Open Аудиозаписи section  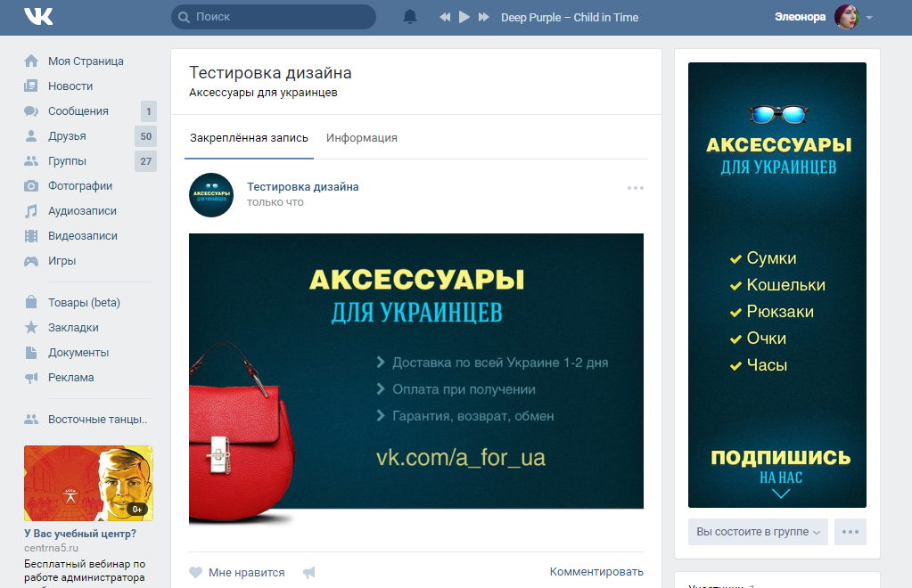click(x=82, y=211)
